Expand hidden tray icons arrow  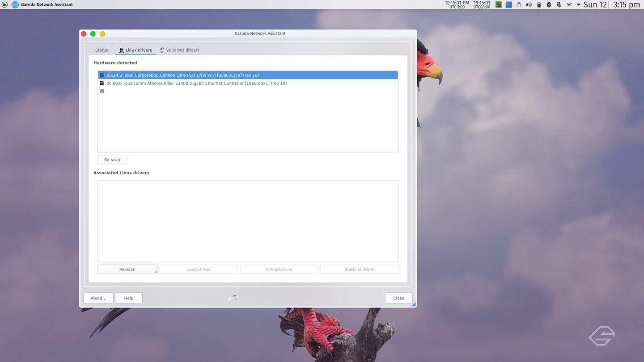[578, 4]
